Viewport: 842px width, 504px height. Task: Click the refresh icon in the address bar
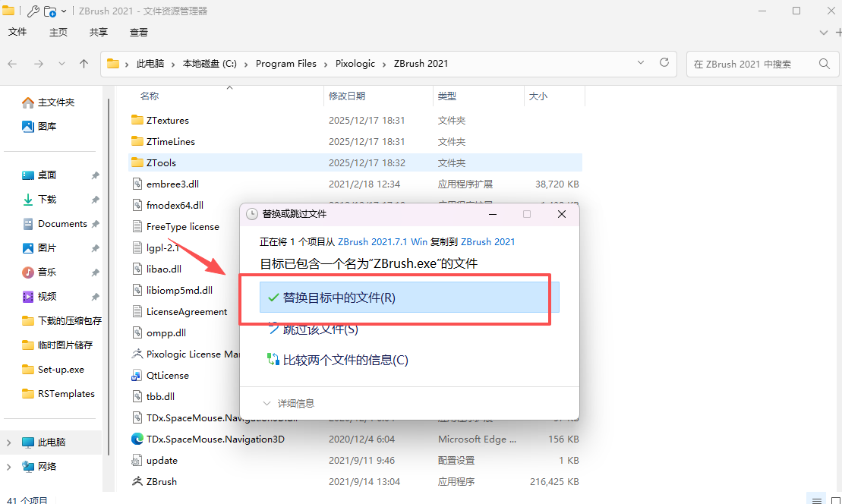[664, 64]
